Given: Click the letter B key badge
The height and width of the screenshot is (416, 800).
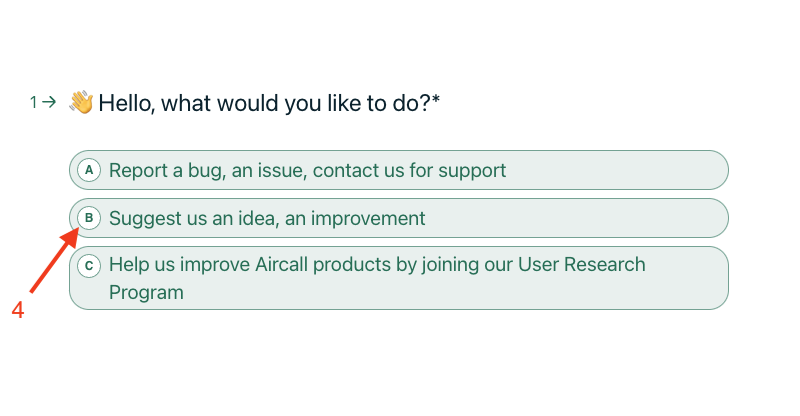Looking at the screenshot, I should coord(89,218).
